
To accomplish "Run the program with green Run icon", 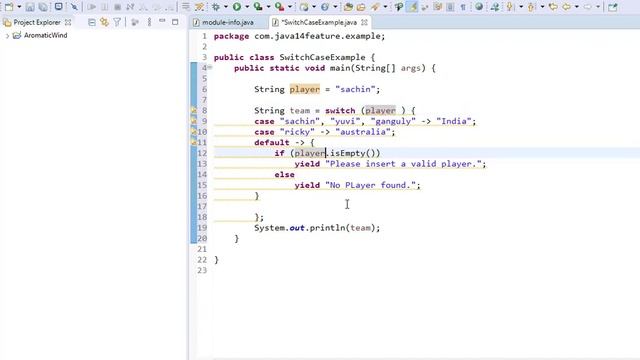I will 237,7.
